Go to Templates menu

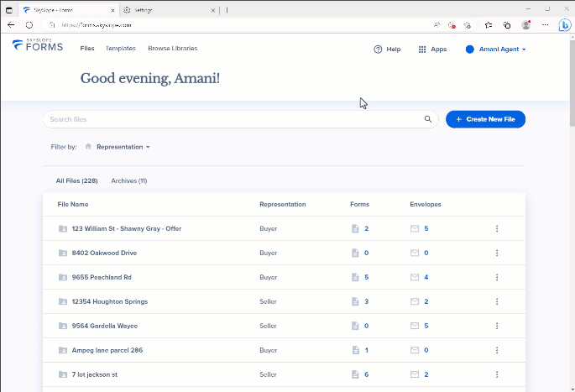point(121,49)
